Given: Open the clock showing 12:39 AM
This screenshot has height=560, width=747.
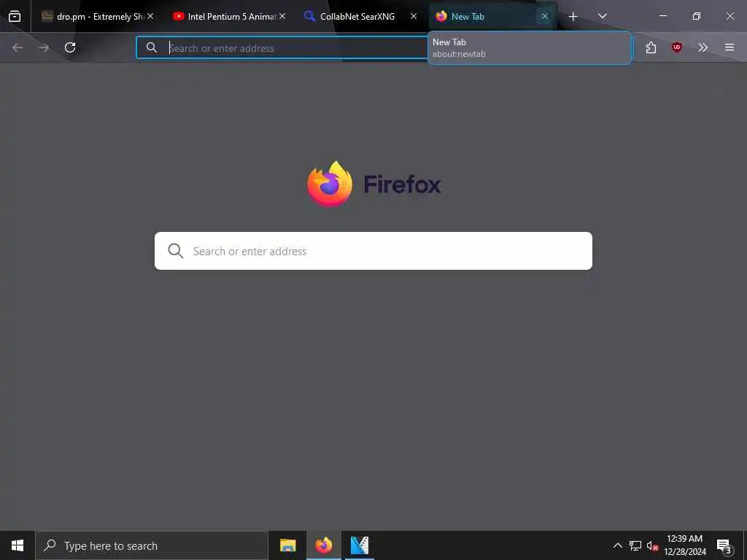Looking at the screenshot, I should coord(684,545).
